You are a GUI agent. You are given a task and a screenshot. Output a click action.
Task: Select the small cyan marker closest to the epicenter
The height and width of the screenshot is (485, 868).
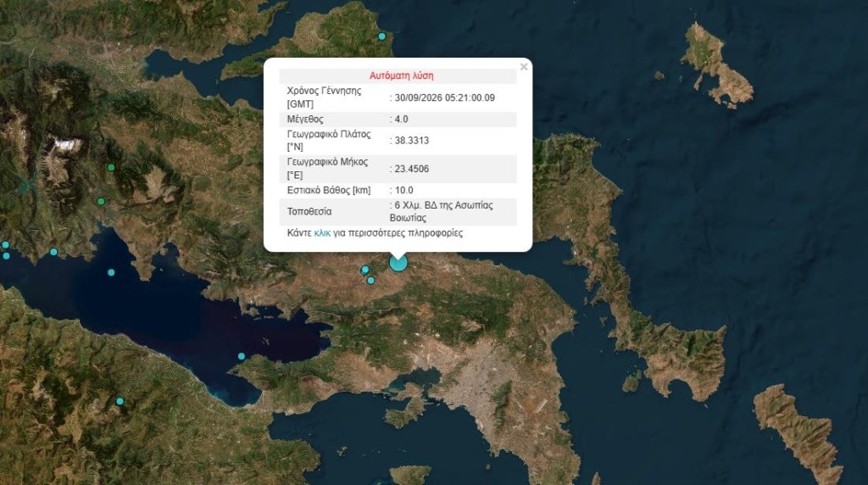364,270
